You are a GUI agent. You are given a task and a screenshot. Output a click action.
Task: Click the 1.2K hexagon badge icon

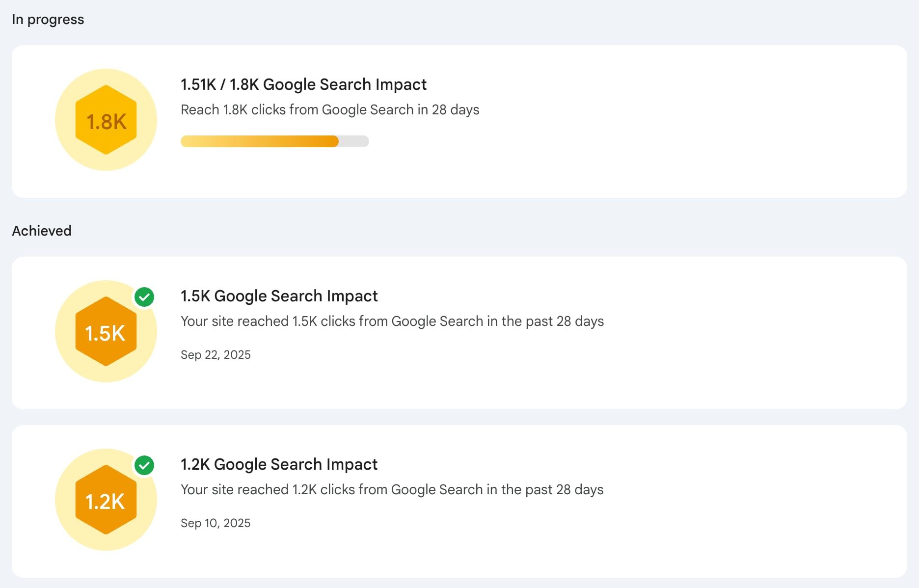106,500
